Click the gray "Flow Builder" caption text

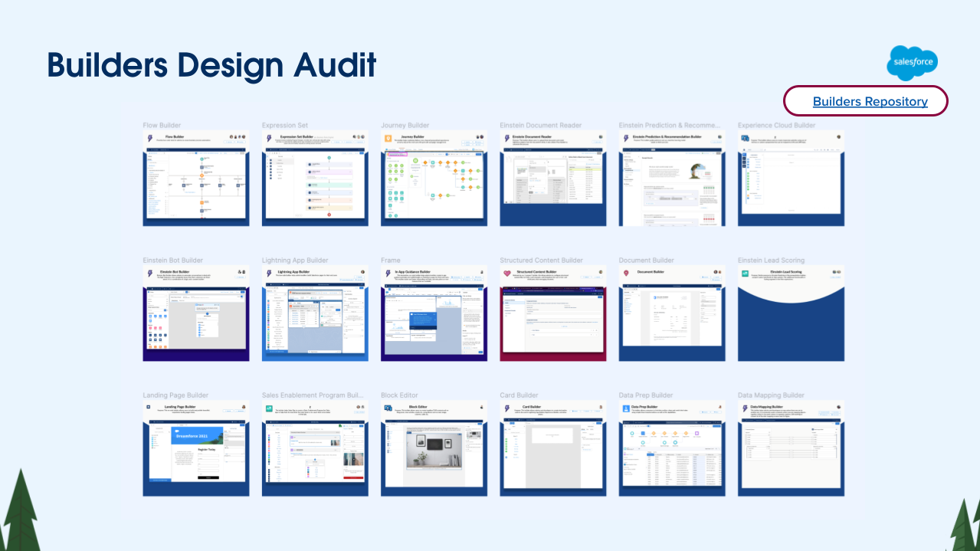coord(162,125)
